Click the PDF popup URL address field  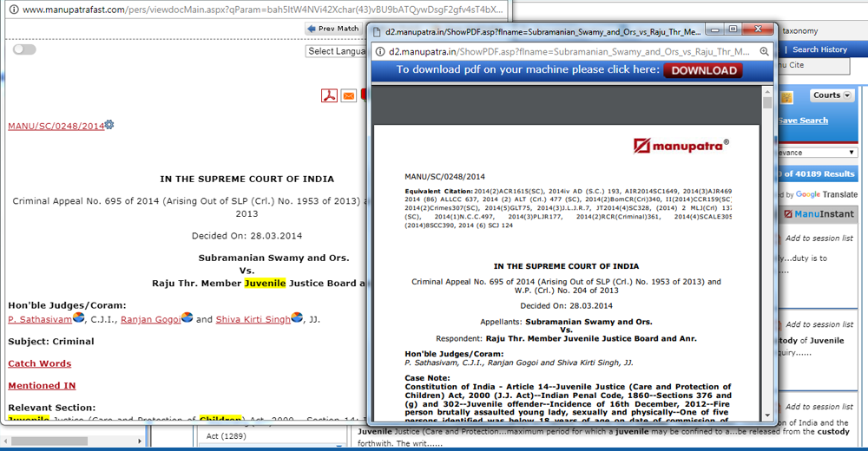tap(569, 51)
